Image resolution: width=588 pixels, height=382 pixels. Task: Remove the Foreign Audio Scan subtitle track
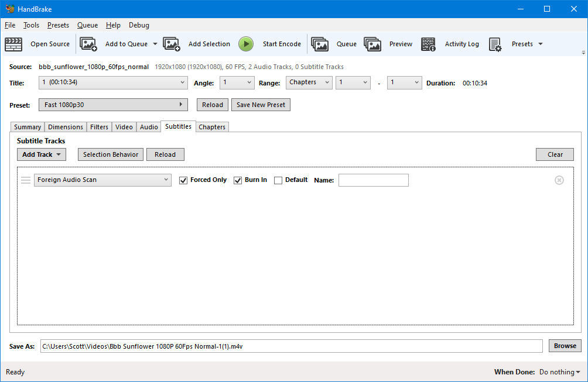point(559,180)
